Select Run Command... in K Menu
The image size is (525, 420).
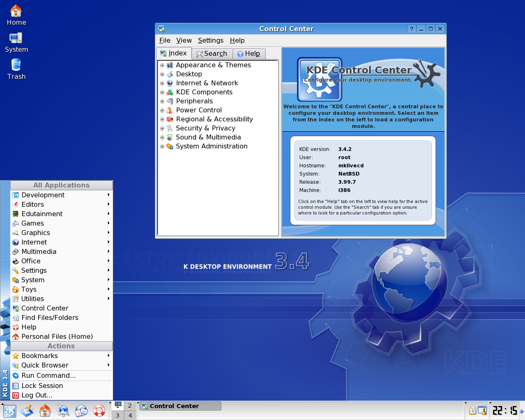point(62,375)
